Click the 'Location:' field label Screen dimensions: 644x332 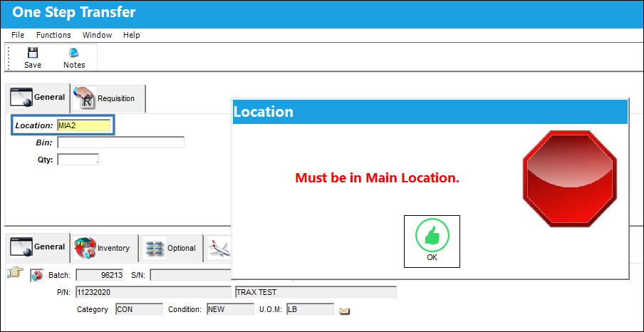click(x=34, y=125)
